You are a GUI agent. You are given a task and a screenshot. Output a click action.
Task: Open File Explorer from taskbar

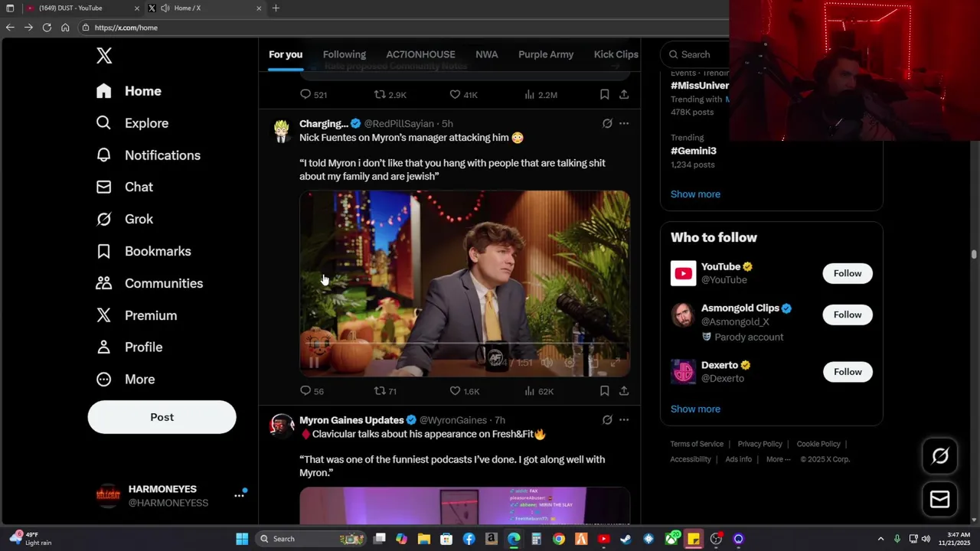tap(423, 539)
